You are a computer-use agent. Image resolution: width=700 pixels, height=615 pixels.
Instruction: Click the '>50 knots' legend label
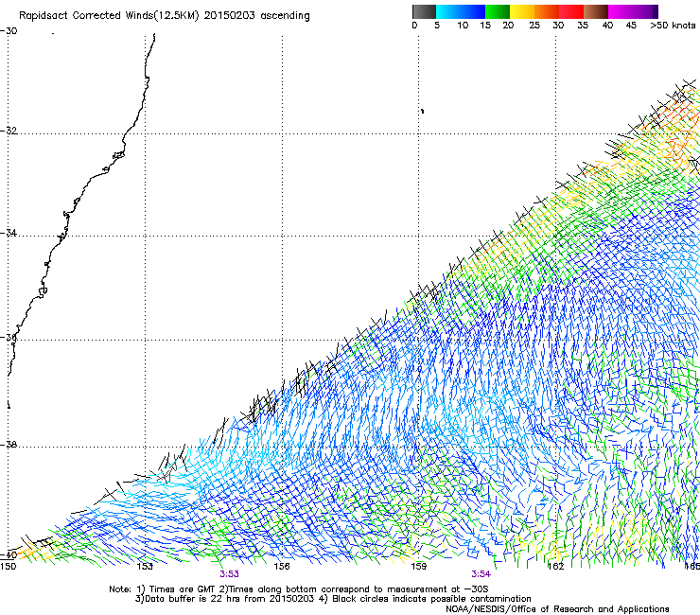pyautogui.click(x=673, y=26)
